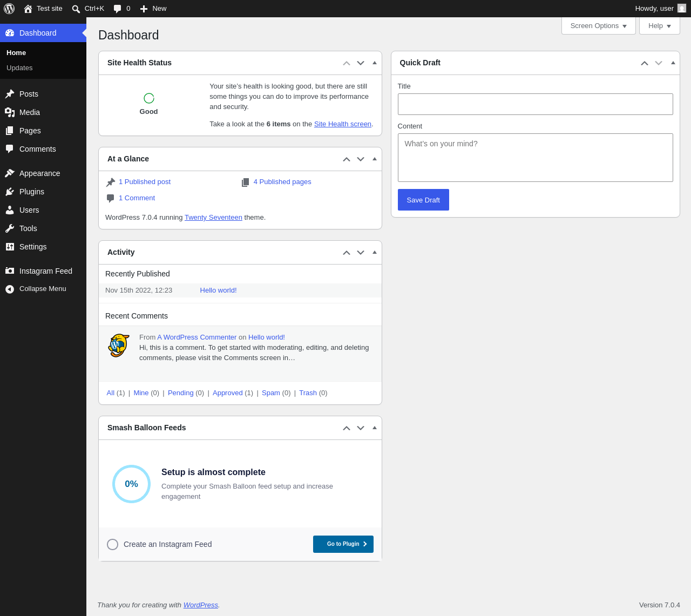691x616 pixels.
Task: Open the 4 Published pages link
Action: tap(282, 182)
